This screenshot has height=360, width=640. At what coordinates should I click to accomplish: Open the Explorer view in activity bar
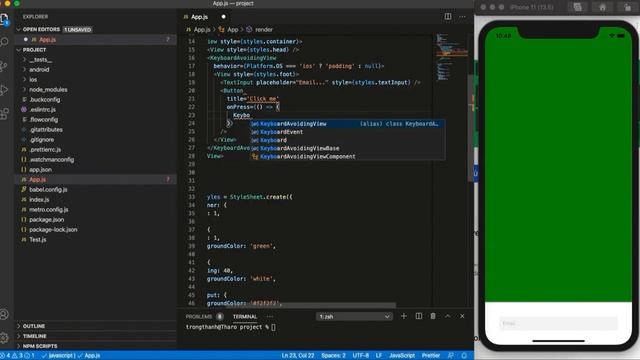4,19
